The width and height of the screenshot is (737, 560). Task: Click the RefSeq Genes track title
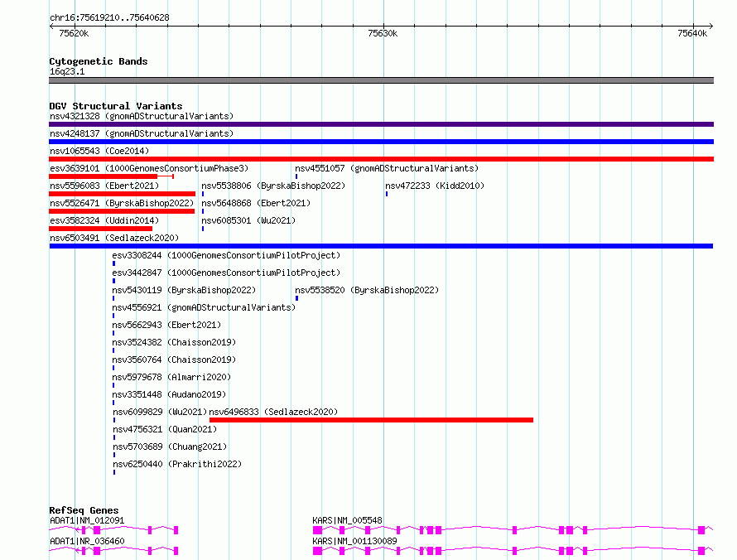pos(84,510)
